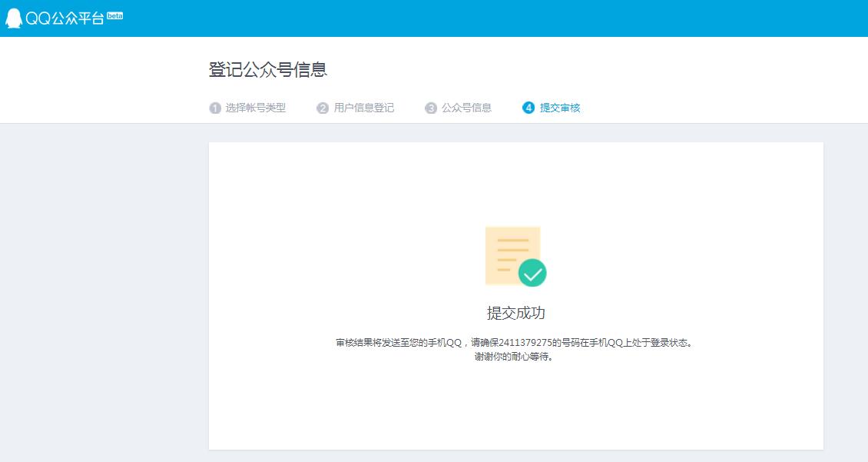This screenshot has width=868, height=462.
Task: Click the numbered circle for step 2
Action: click(323, 108)
